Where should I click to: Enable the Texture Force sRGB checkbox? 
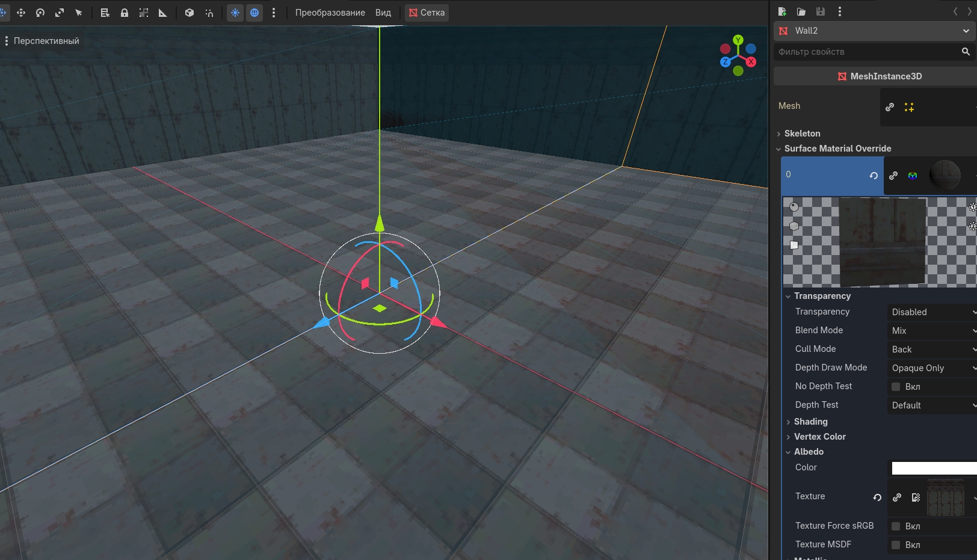tap(896, 526)
